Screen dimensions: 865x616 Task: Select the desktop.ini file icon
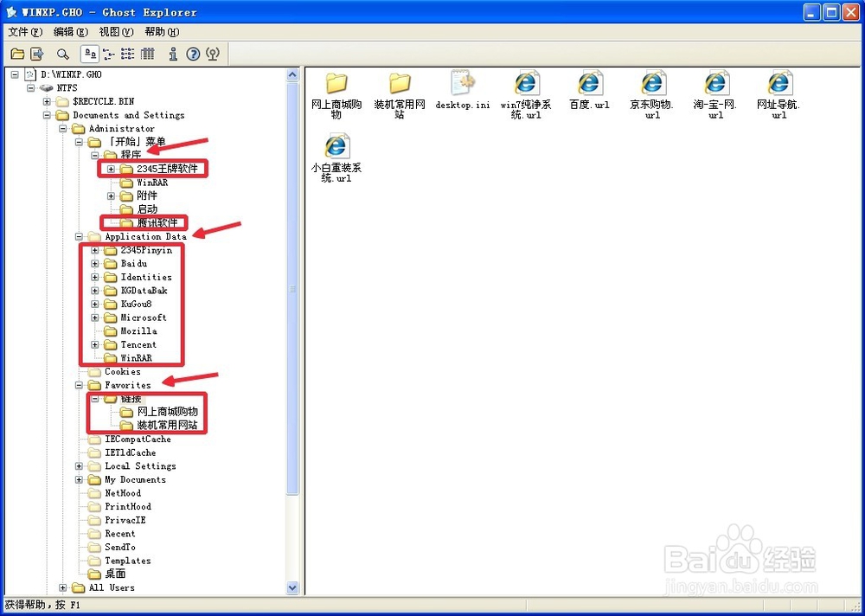[462, 83]
